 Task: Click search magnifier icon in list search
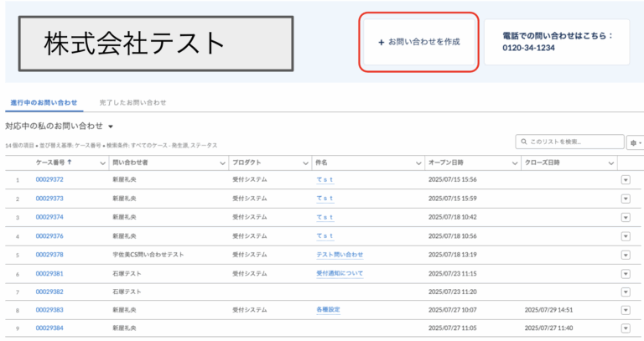tap(524, 142)
